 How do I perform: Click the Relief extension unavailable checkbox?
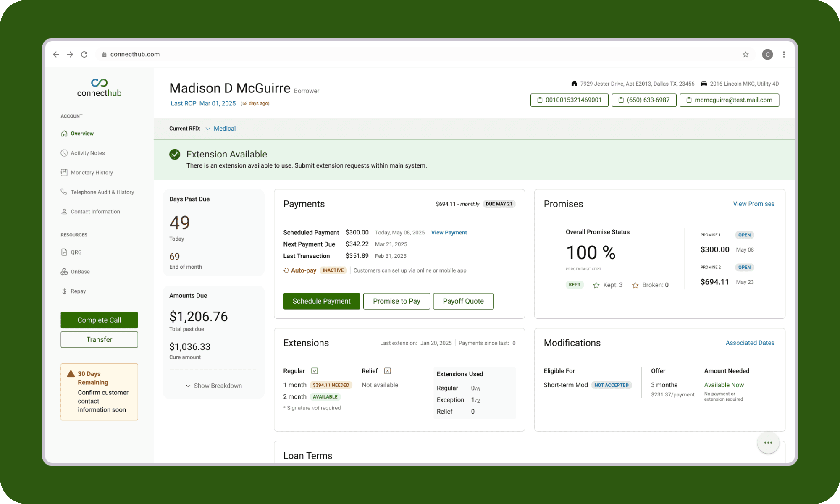[387, 371]
